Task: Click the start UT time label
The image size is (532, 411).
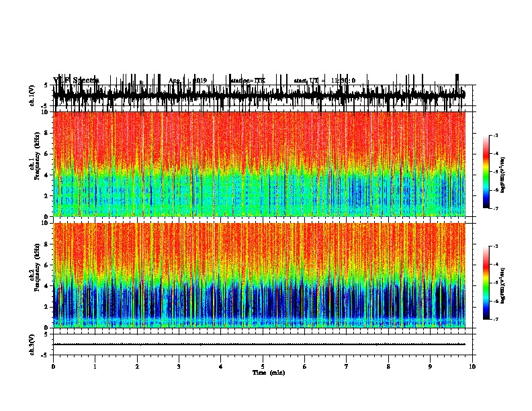Action: 324,81
